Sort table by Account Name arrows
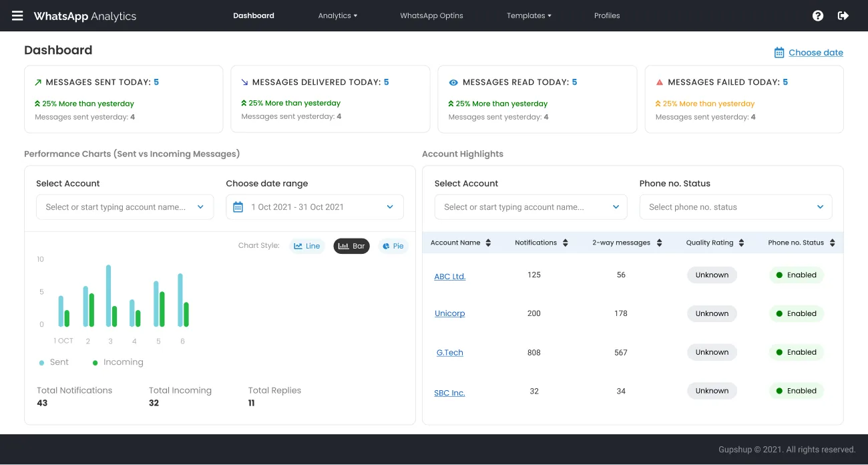The height and width of the screenshot is (465, 868). pyautogui.click(x=488, y=243)
